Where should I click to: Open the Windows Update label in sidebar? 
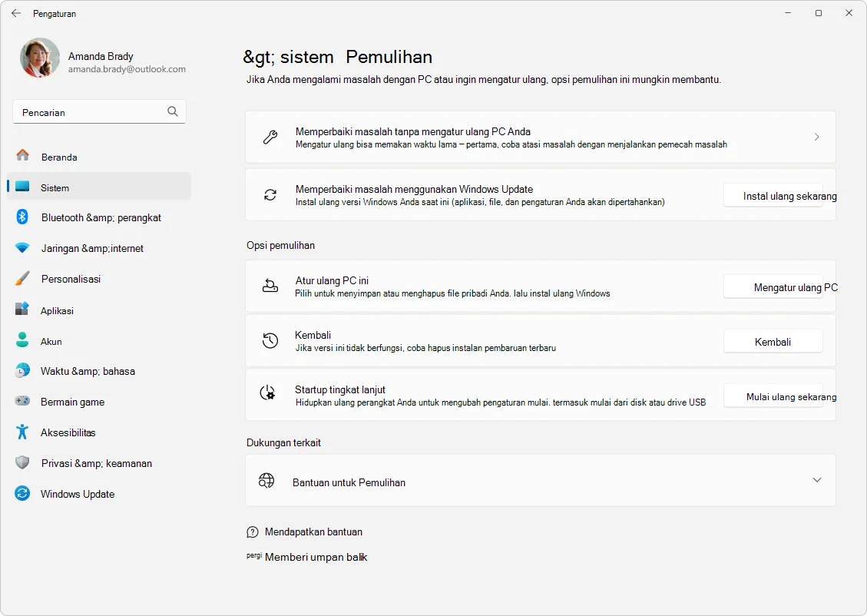[78, 495]
